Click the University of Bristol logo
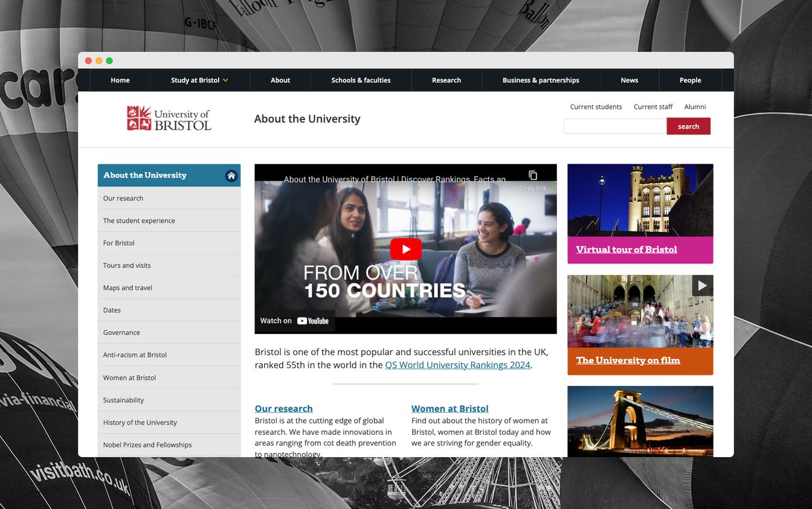 click(x=169, y=118)
